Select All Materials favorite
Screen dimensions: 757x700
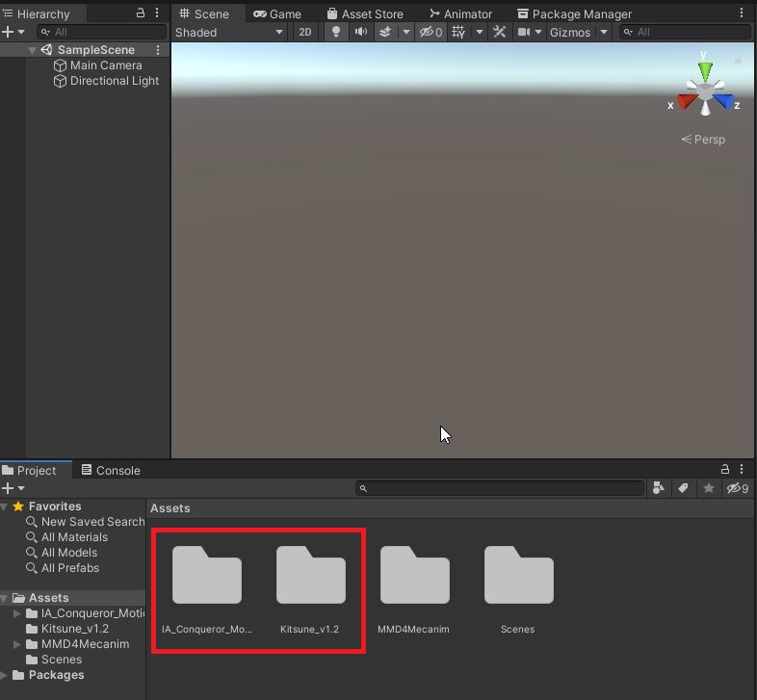click(x=66, y=537)
